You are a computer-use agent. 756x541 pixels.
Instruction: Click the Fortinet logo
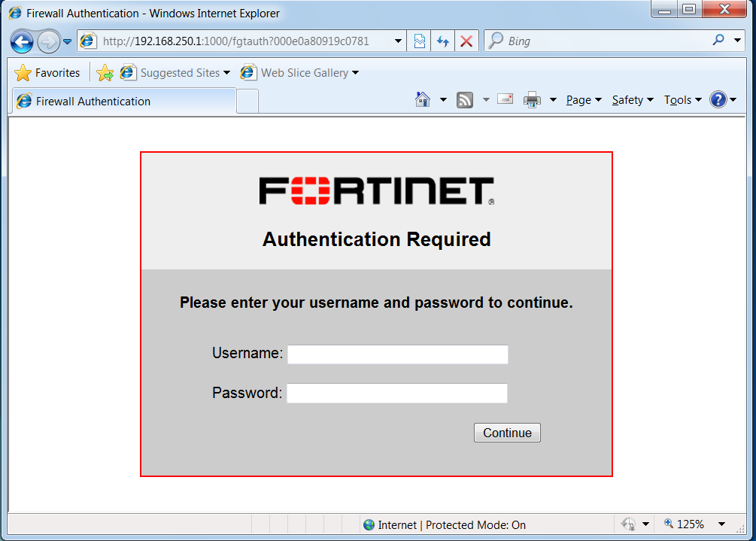pos(377,191)
